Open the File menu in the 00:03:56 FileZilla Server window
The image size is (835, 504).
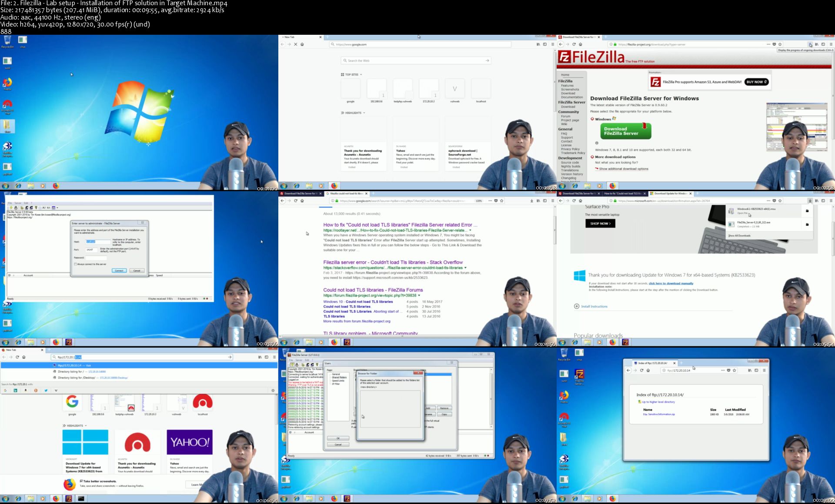[10, 203]
